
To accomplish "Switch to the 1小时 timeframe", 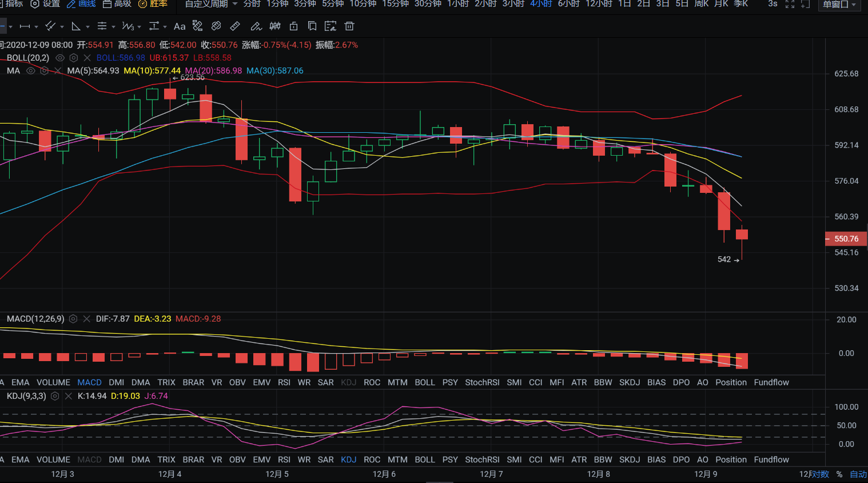I will 458,4.
